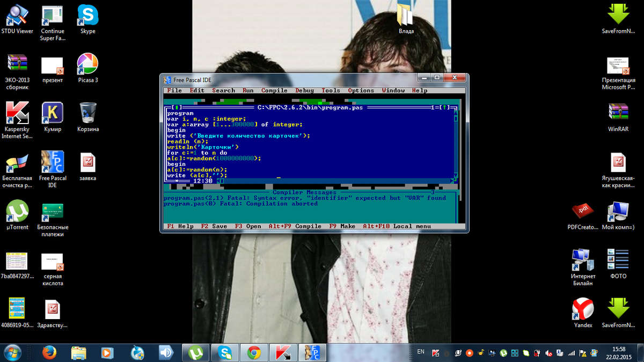
Task: Click the editor vertical scrollbar up arrow
Action: point(456,113)
